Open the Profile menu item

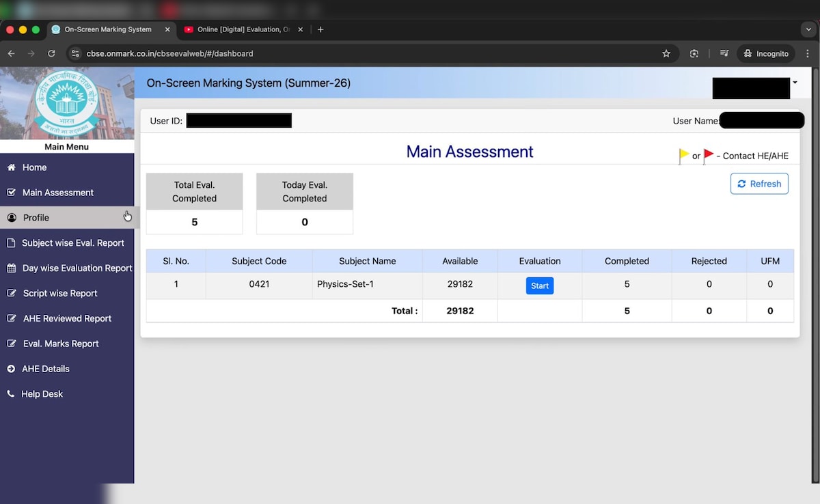[x=67, y=218]
